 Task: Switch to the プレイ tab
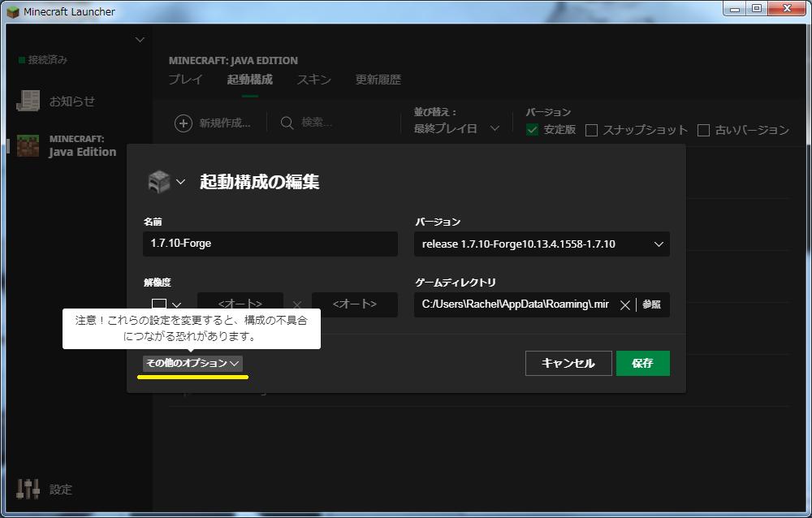pyautogui.click(x=185, y=80)
